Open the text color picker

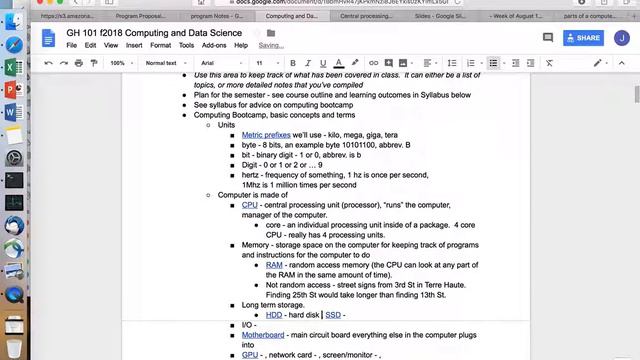(338, 63)
